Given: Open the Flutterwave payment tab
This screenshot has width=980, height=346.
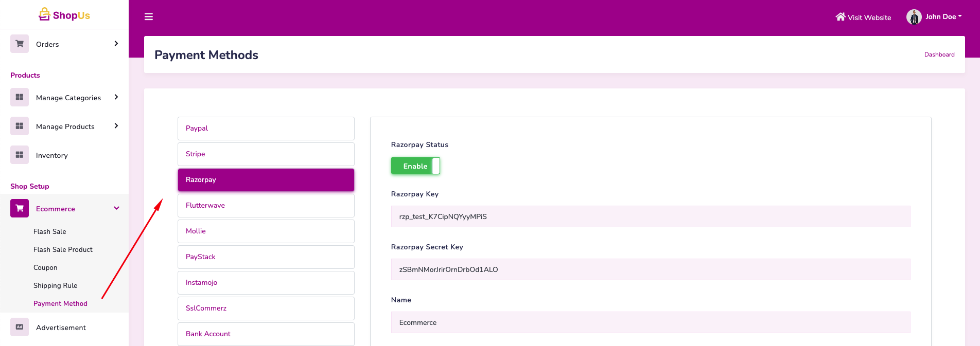Looking at the screenshot, I should click(x=266, y=206).
